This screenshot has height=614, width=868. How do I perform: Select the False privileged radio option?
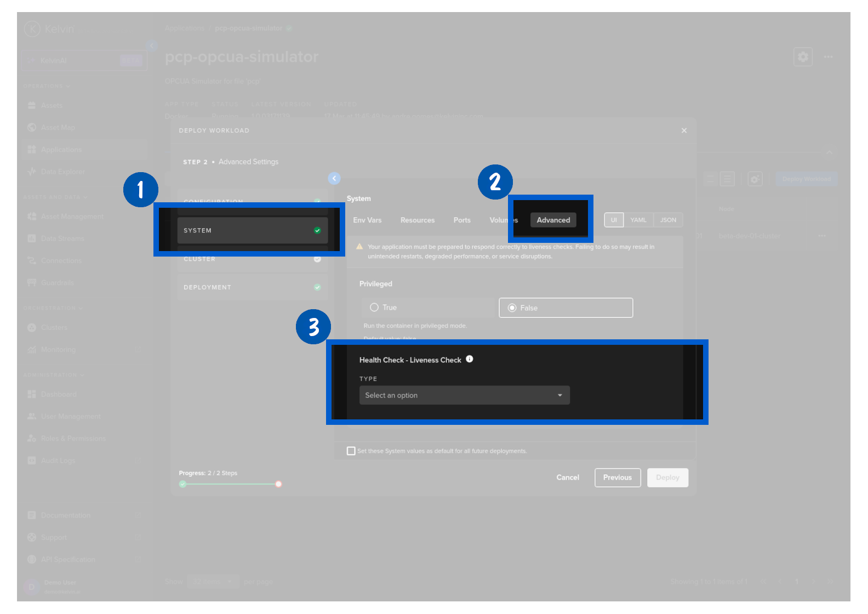click(x=512, y=308)
